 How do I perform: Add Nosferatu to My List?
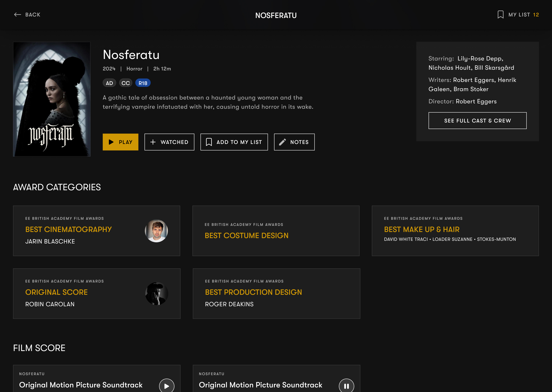coord(234,142)
